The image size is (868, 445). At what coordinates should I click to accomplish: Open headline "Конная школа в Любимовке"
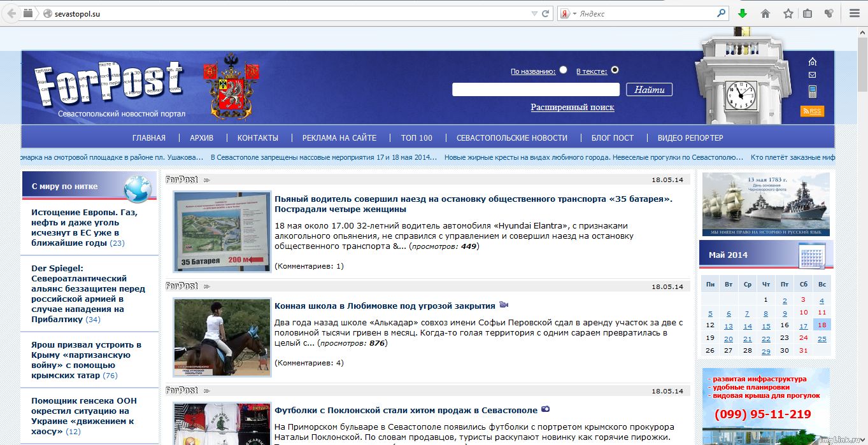[385, 306]
